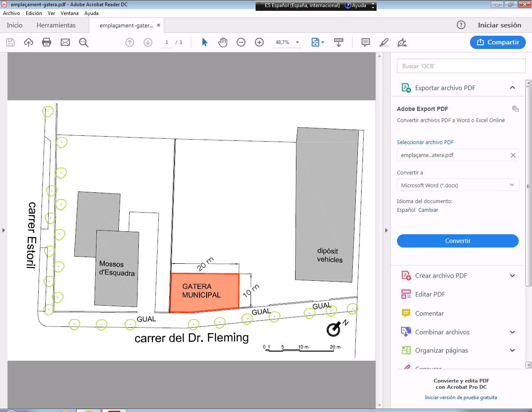Click the Comentar tool icon
This screenshot has height=412, width=532.
pyautogui.click(x=406, y=313)
